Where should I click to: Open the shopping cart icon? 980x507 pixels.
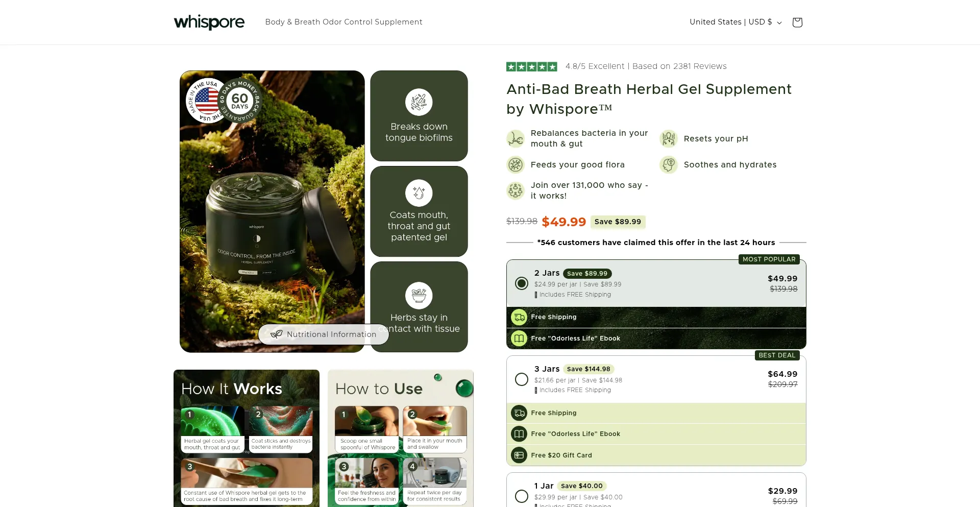(797, 22)
